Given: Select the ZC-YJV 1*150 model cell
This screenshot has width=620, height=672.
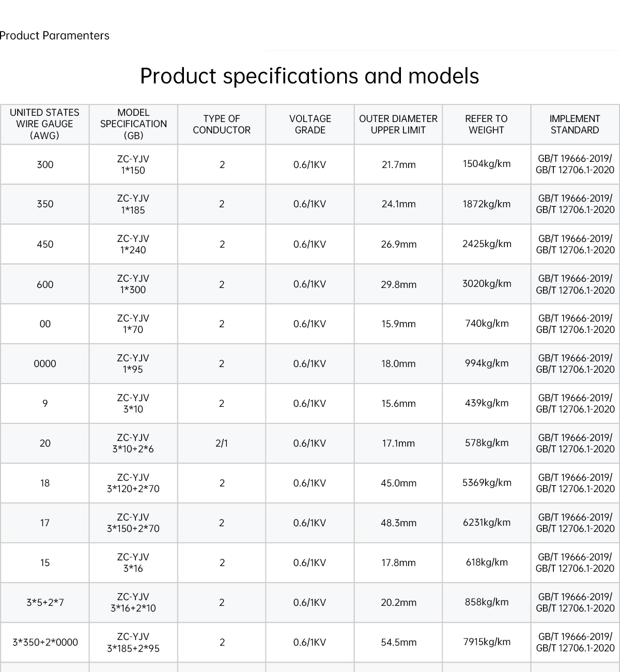Looking at the screenshot, I should click(133, 164).
